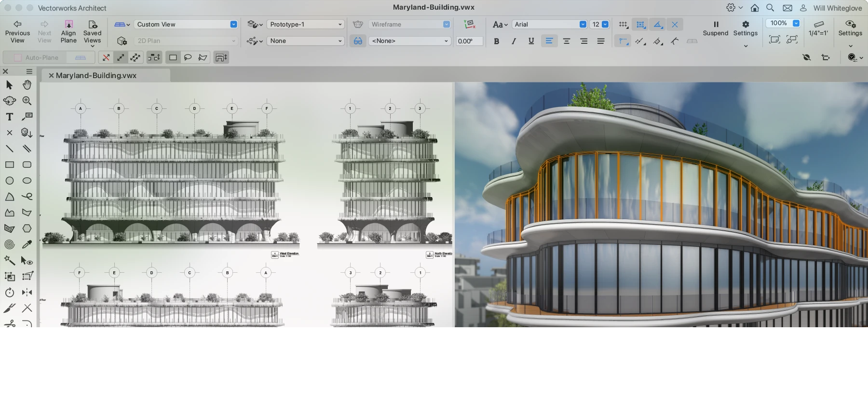The width and height of the screenshot is (868, 400).
Task: Select the Selection arrow tool
Action: tap(9, 85)
